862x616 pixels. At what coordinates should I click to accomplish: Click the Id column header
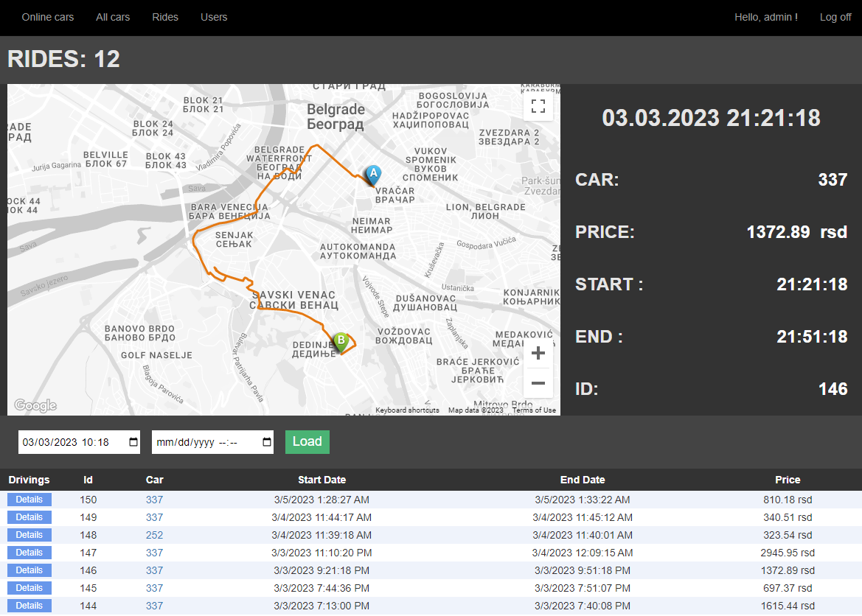[88, 480]
